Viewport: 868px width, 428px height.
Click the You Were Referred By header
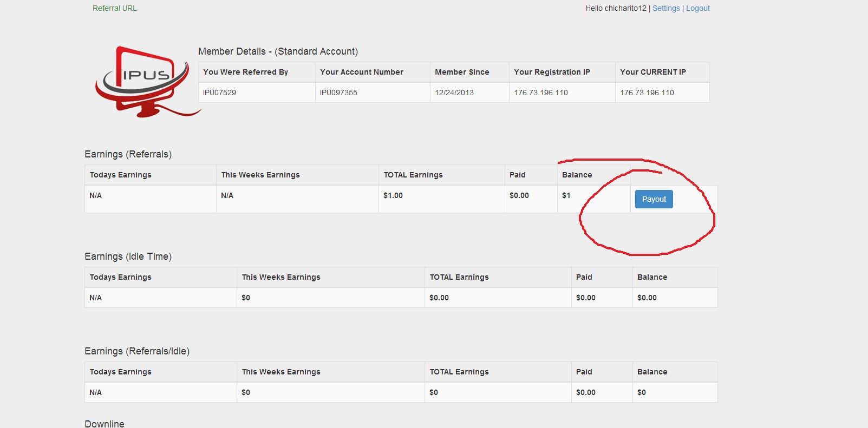coord(245,72)
